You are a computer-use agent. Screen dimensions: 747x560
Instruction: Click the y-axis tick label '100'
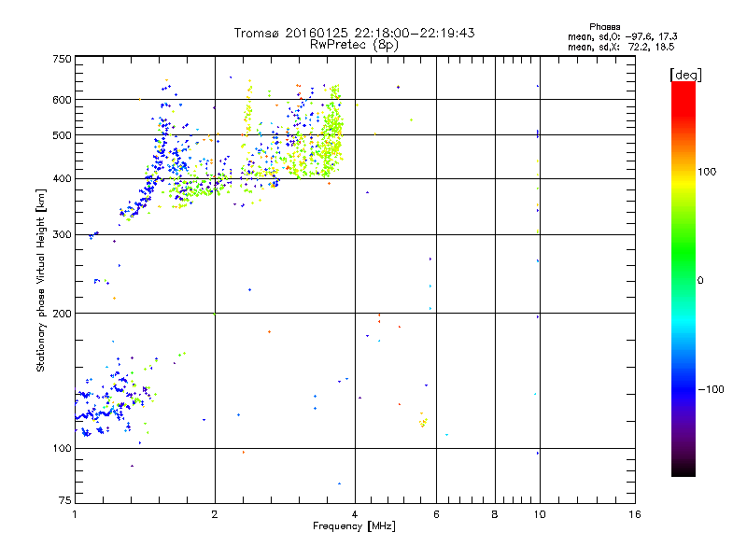coord(62,449)
